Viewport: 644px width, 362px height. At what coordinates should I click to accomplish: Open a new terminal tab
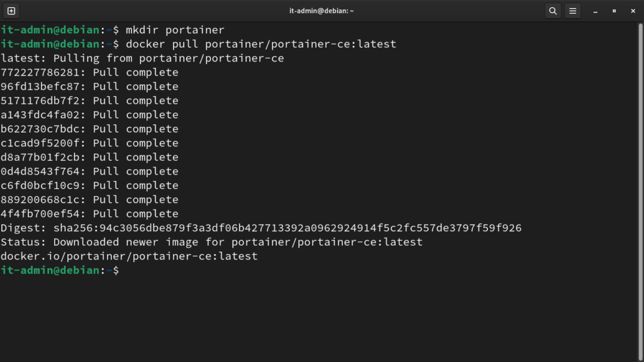[x=11, y=11]
